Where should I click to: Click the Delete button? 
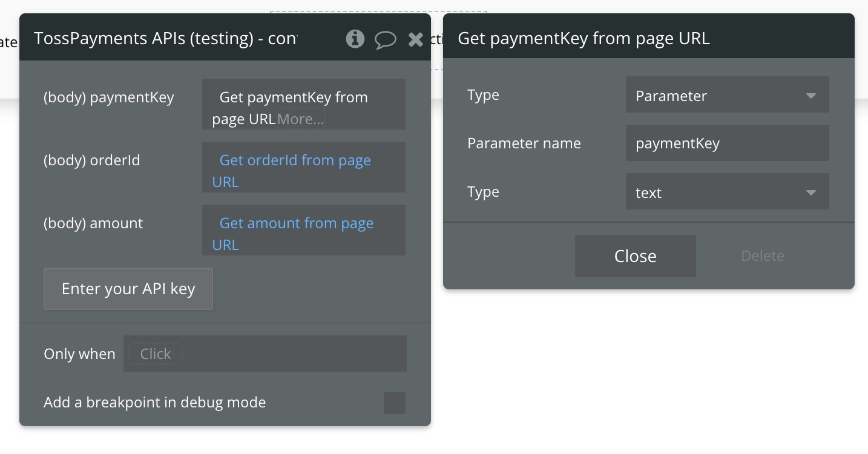pos(762,256)
